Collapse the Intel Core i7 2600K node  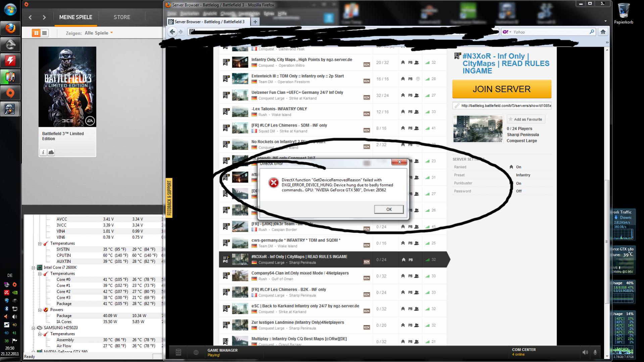point(34,268)
